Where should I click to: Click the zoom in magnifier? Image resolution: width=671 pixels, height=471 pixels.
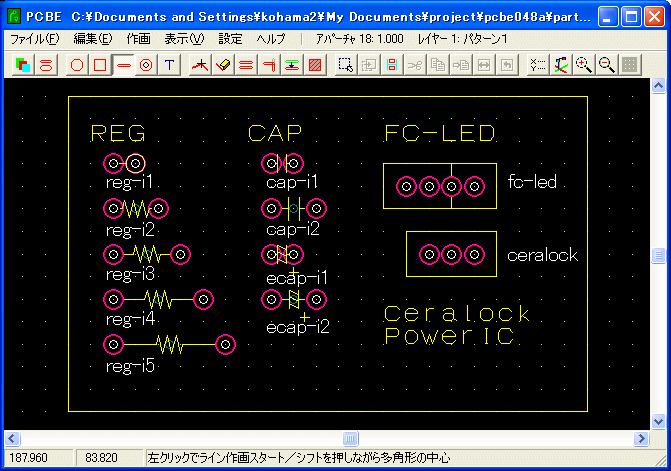point(584,65)
